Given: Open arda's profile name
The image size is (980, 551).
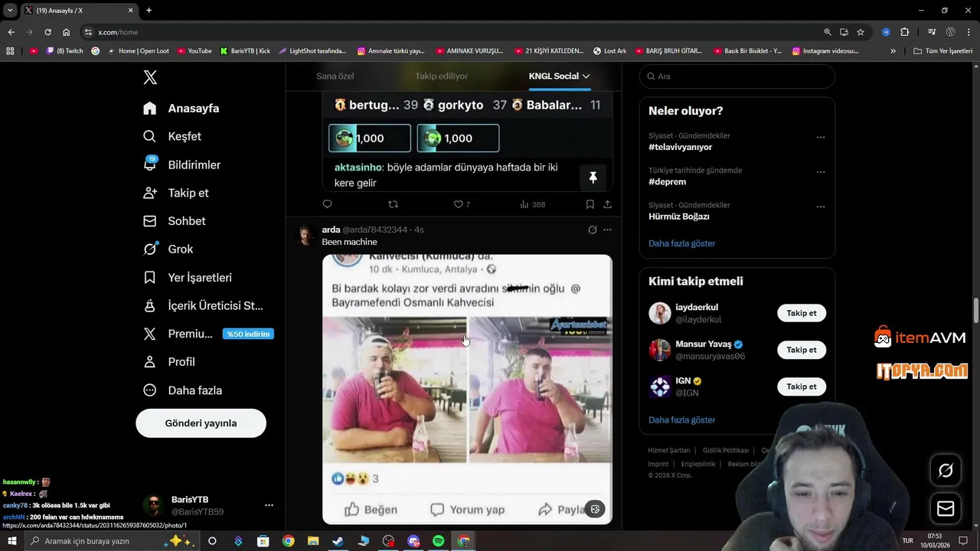Looking at the screenshot, I should [x=331, y=230].
